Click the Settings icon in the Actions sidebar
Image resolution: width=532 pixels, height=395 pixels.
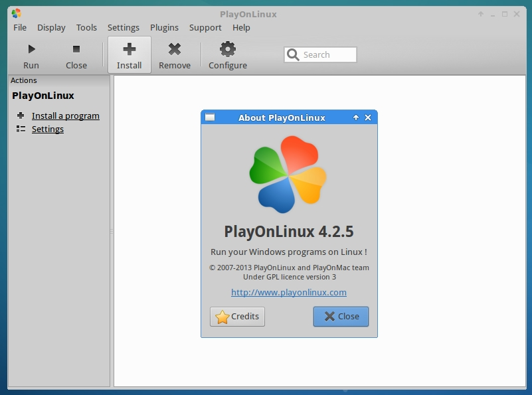click(19, 129)
